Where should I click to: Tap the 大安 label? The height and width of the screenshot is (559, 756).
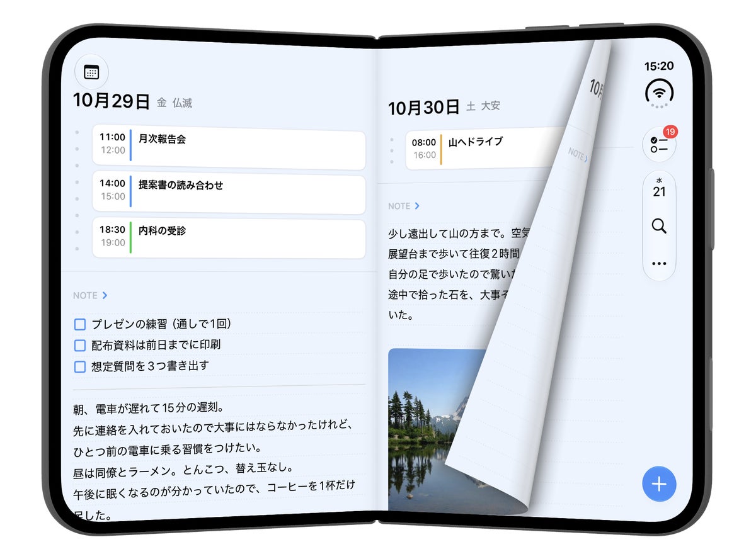coord(491,106)
